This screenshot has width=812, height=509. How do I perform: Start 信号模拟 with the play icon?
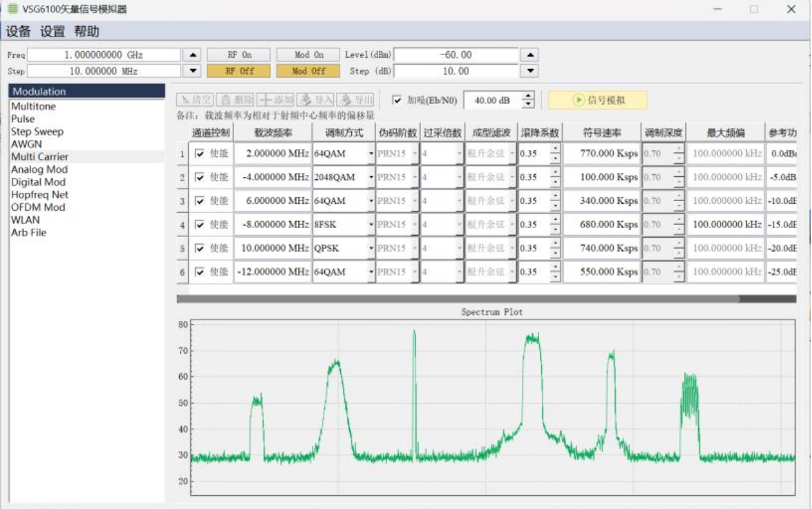pos(598,100)
